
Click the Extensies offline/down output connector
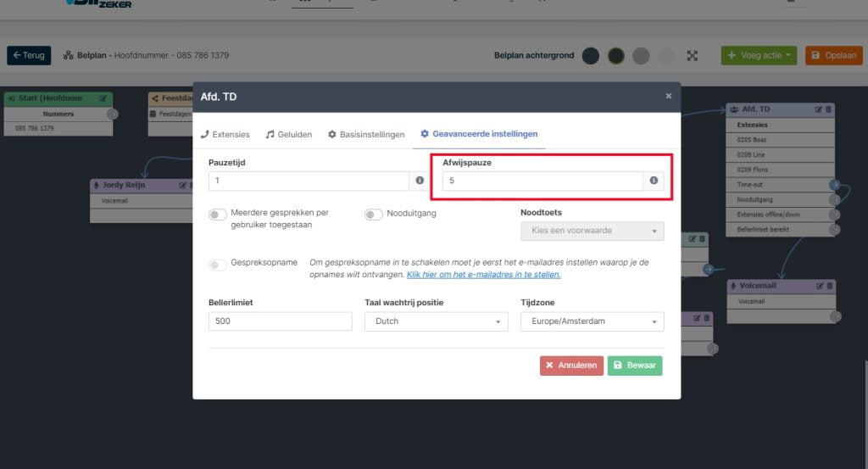pyautogui.click(x=834, y=215)
